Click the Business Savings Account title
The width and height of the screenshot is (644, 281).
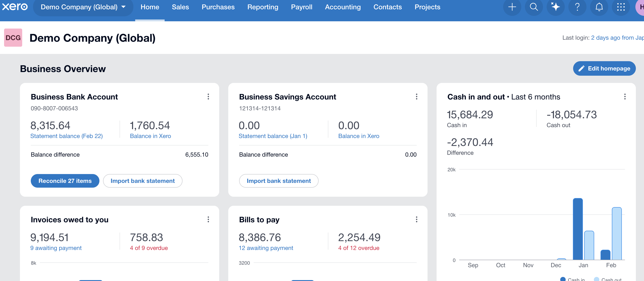coord(288,97)
